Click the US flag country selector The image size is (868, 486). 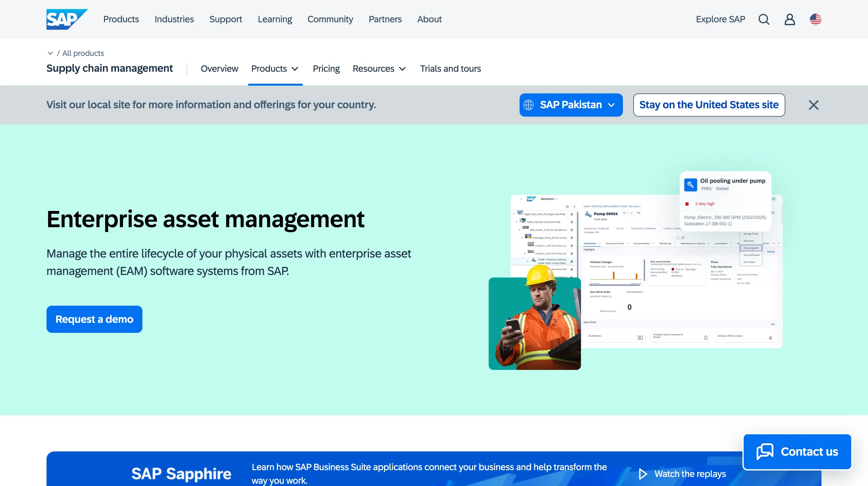pyautogui.click(x=815, y=19)
